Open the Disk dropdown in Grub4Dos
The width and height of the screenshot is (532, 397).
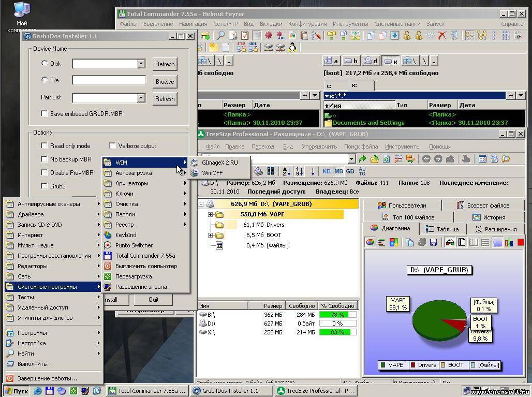(141, 64)
